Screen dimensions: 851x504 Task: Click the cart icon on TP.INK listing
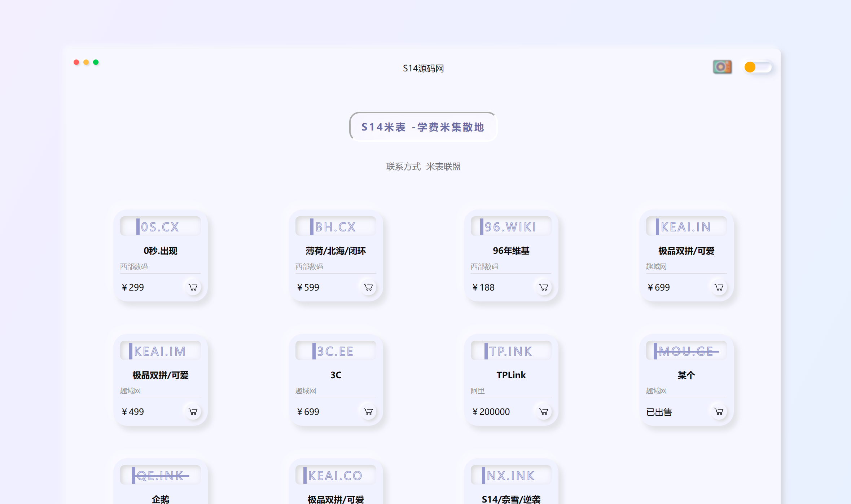[x=544, y=412]
